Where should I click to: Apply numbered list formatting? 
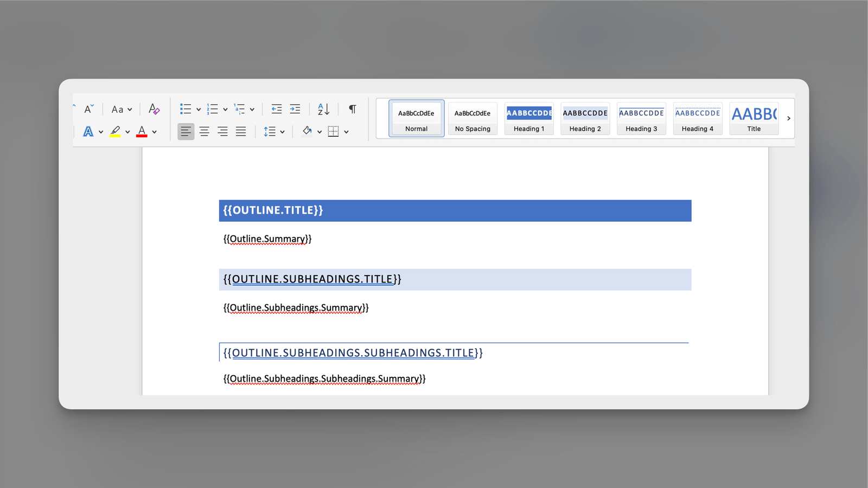coord(213,108)
